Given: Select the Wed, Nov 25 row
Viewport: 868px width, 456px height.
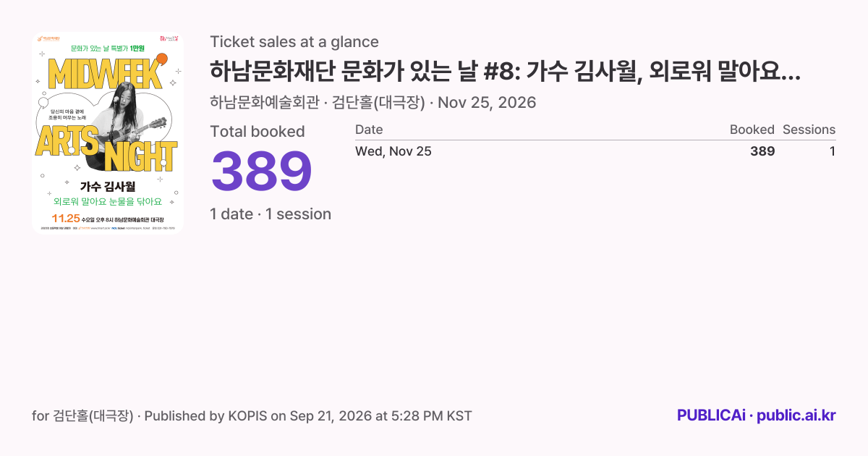Looking at the screenshot, I should [595, 151].
